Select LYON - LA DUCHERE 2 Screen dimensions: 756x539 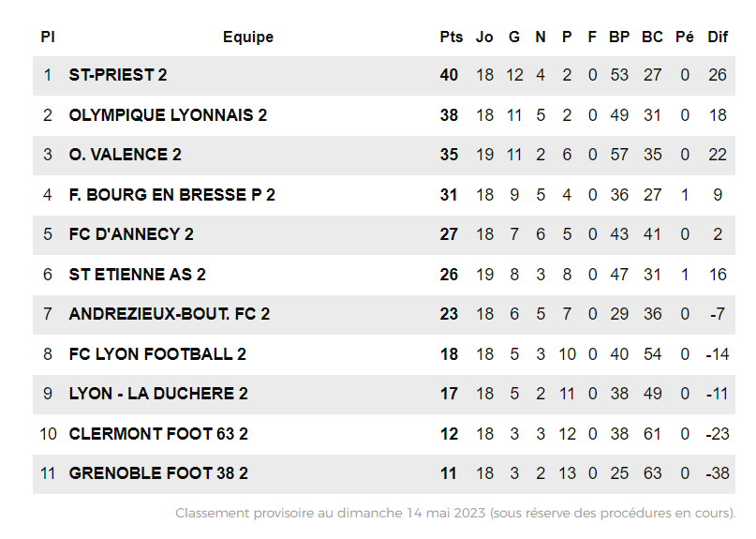pos(158,394)
